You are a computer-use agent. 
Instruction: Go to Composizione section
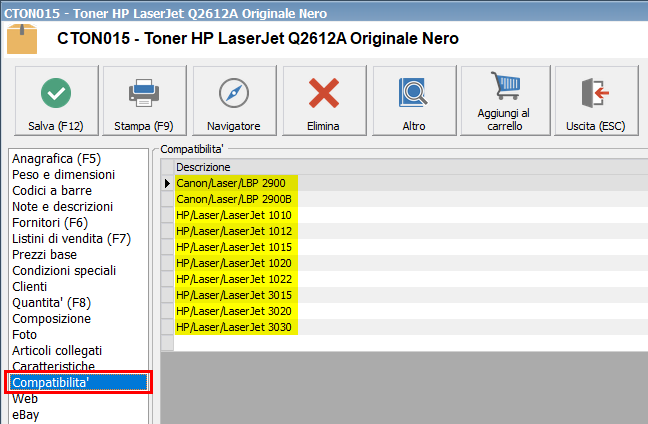click(51, 319)
